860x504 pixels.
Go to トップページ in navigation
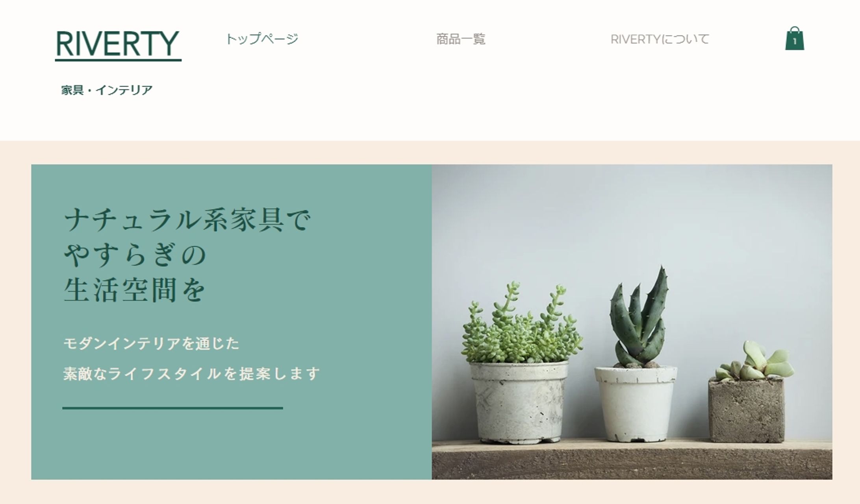tap(262, 39)
